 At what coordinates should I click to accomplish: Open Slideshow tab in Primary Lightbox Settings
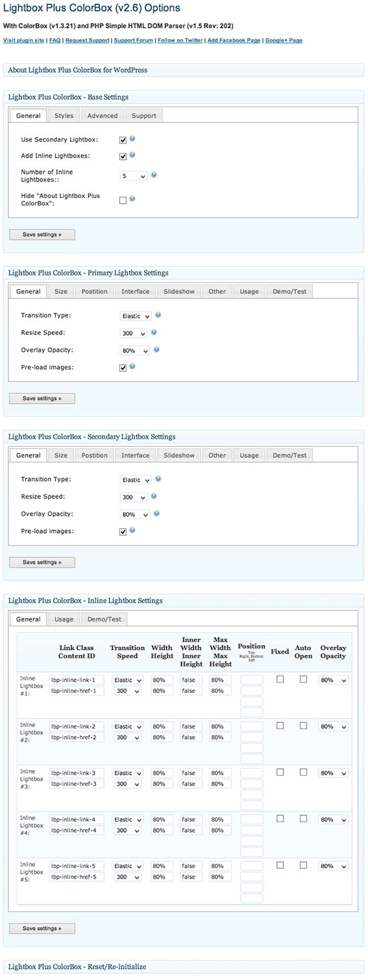coord(179,291)
